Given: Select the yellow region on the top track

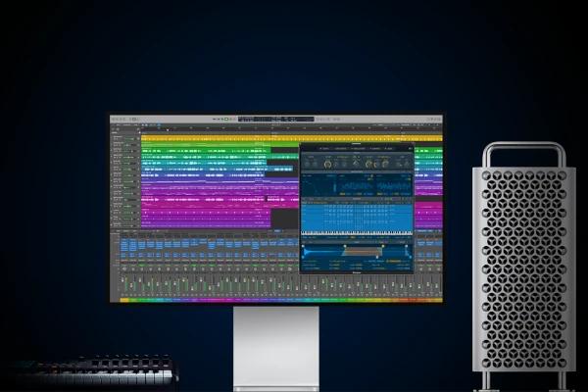Looking at the screenshot, I should [292, 138].
